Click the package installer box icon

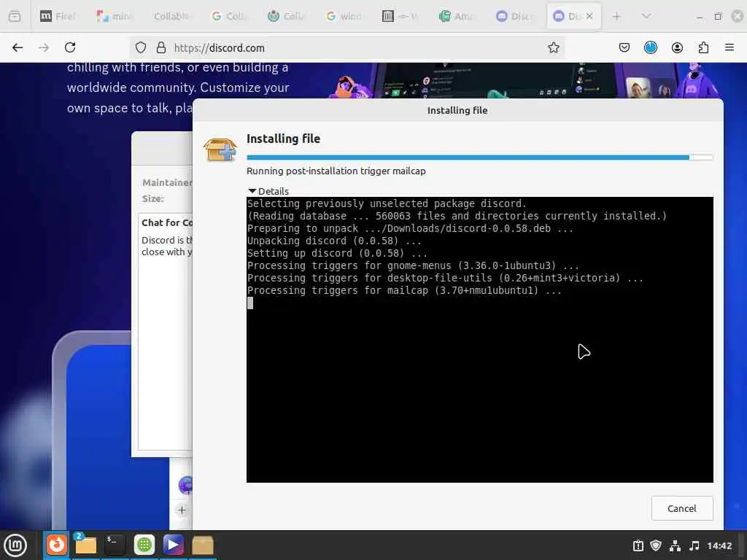(220, 149)
